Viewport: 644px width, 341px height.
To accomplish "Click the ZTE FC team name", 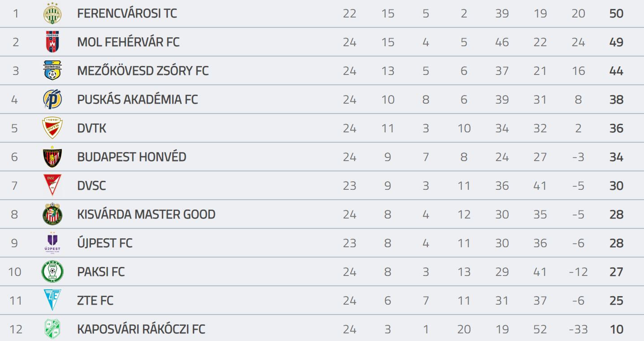I will [x=95, y=301].
